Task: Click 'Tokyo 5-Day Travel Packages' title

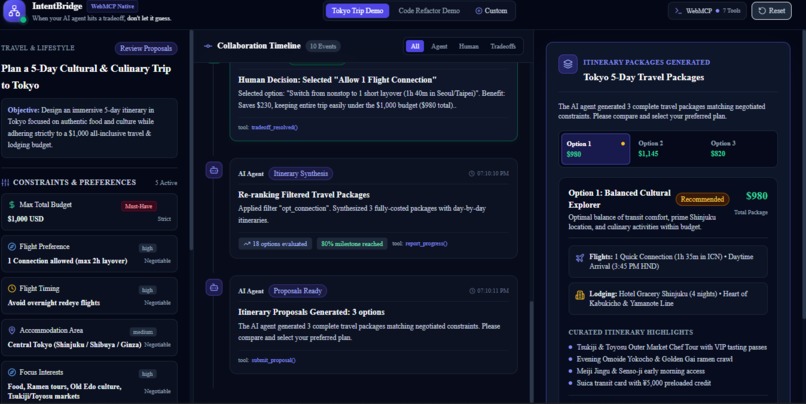Action: (x=644, y=77)
